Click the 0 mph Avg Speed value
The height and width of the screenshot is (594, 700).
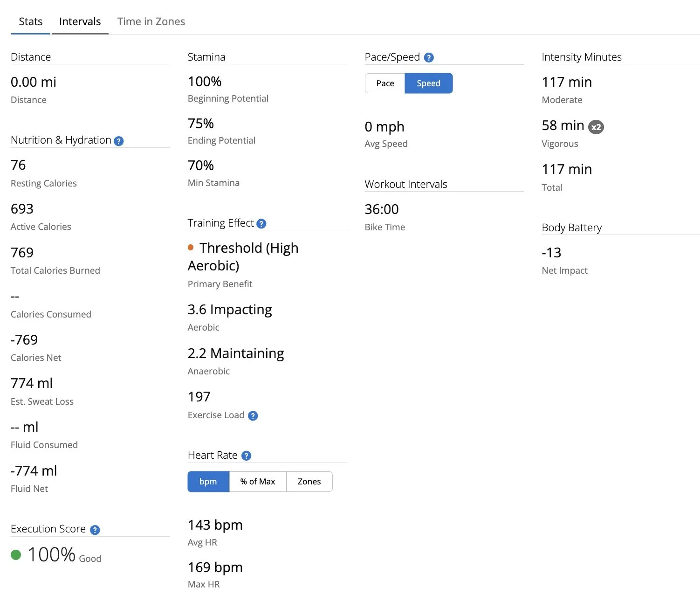point(384,127)
